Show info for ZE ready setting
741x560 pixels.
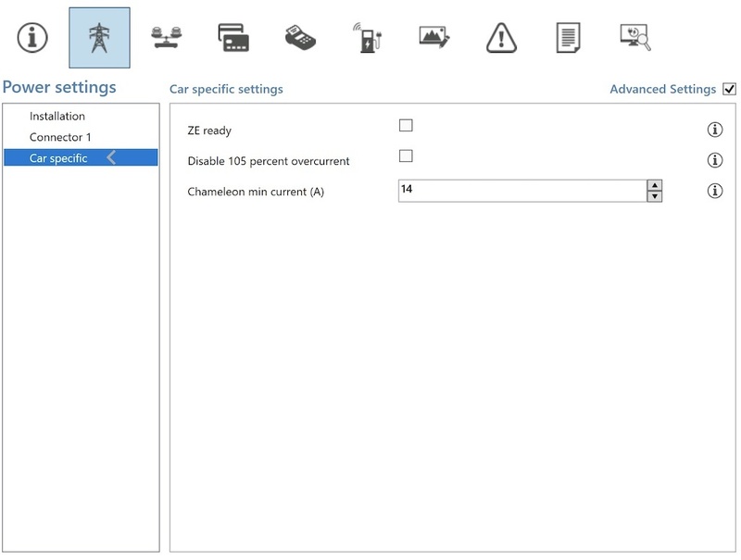tap(715, 130)
